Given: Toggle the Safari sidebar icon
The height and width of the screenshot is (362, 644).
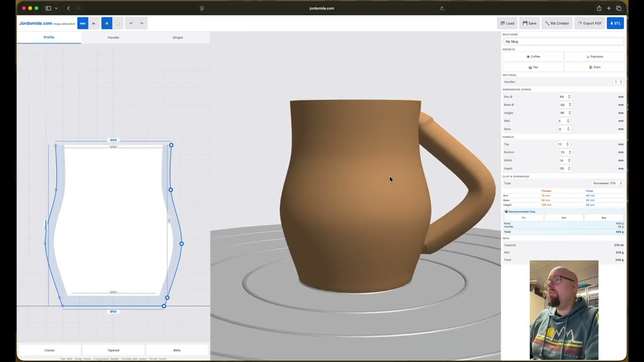Looking at the screenshot, I should pyautogui.click(x=48, y=8).
